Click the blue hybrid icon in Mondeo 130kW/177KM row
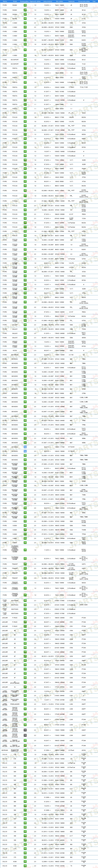Screen dimensions: 98x868 pos(25,447)
